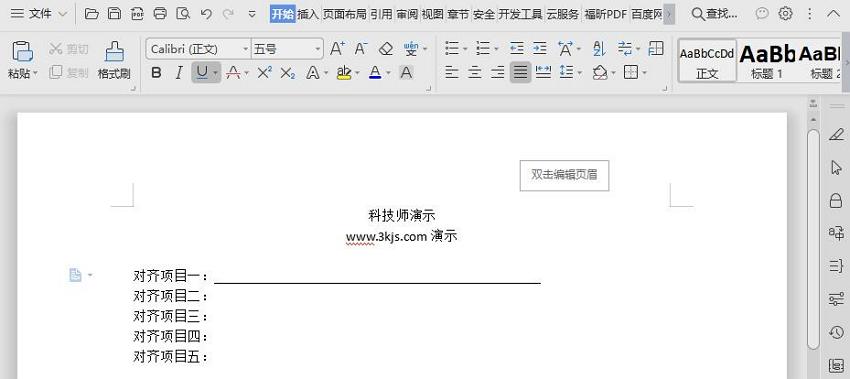Toggle bold formatting
Viewport: 850px width, 379px height.
tap(156, 73)
